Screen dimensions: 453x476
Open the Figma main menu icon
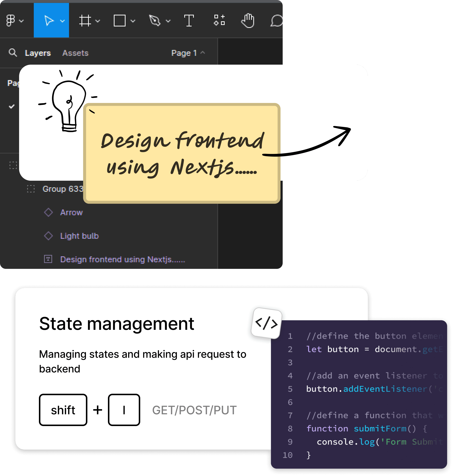tap(11, 21)
